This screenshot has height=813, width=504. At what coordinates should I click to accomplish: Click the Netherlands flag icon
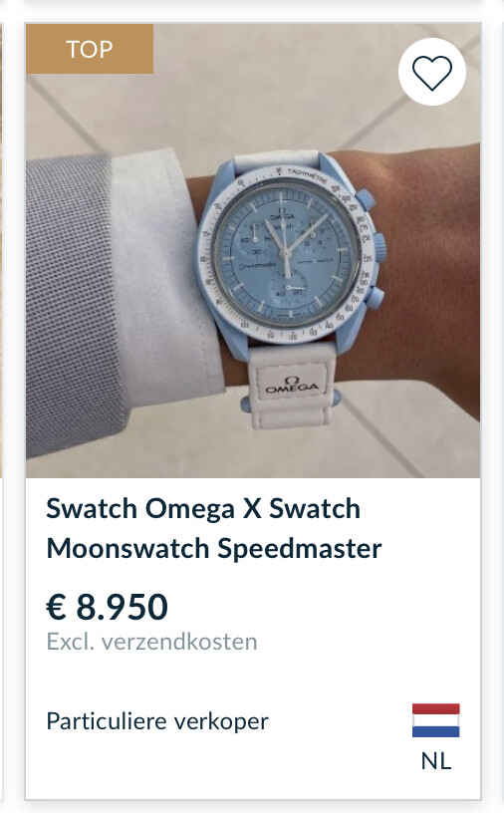tap(435, 720)
